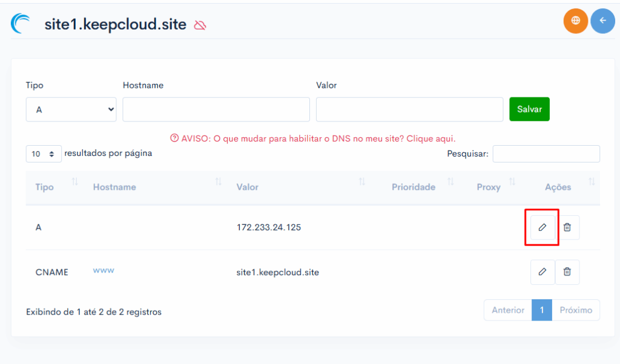Open the Tipo record type dropdown
620x364 pixels.
(71, 109)
